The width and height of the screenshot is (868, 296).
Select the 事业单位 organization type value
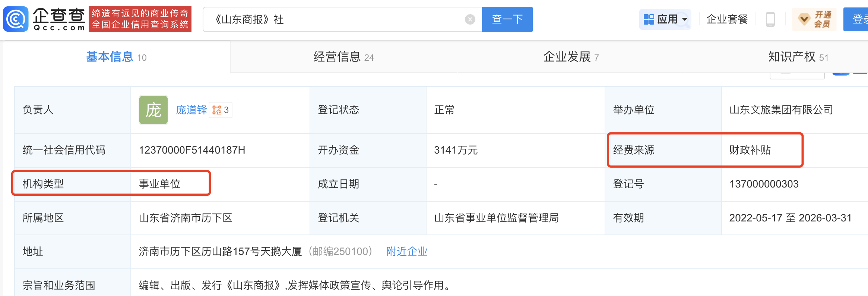pyautogui.click(x=160, y=184)
